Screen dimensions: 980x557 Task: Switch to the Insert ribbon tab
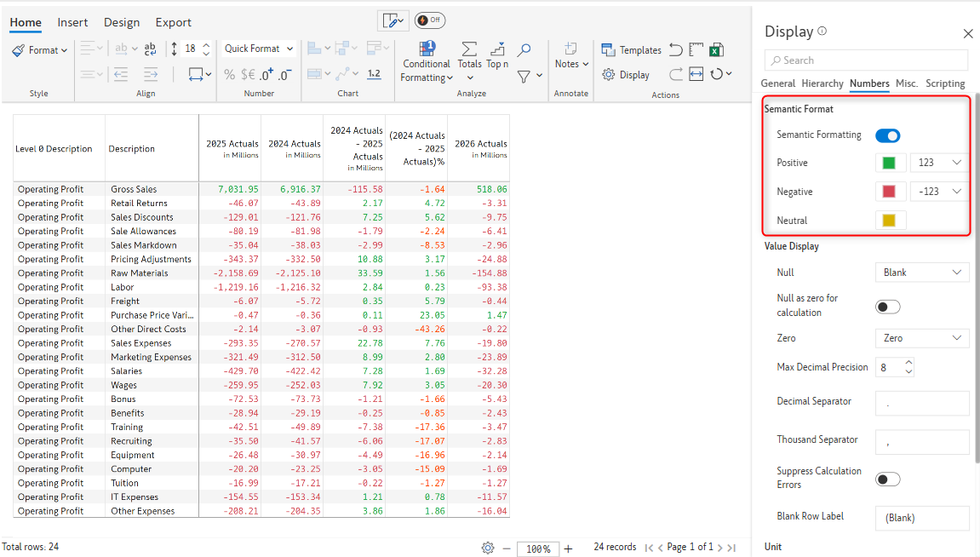72,23
